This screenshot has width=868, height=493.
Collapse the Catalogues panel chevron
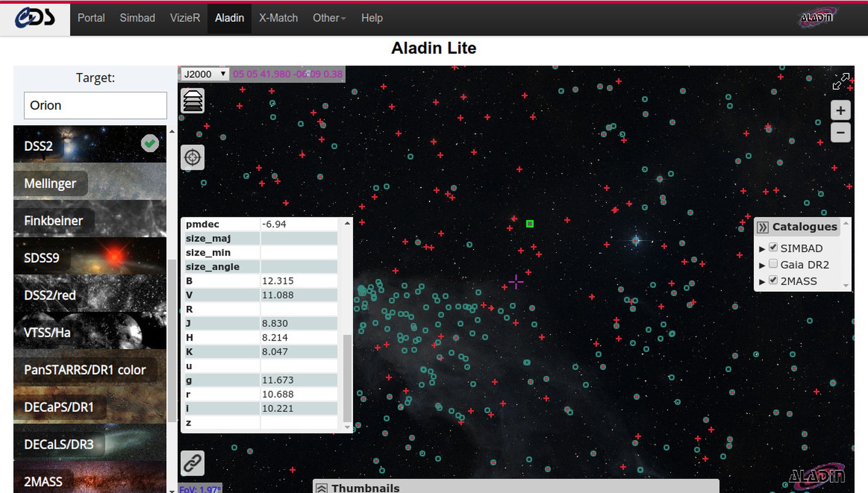[x=763, y=227]
